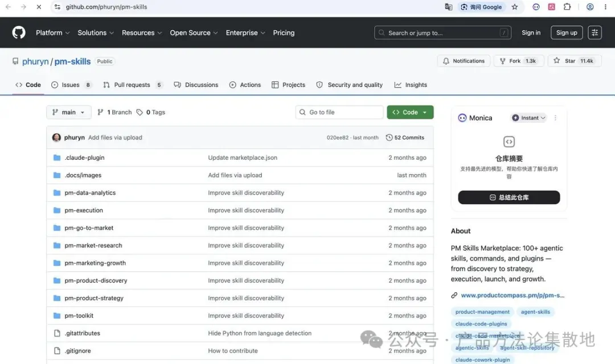The image size is (615, 364).
Task: Open the 1 Branch link
Action: [114, 112]
